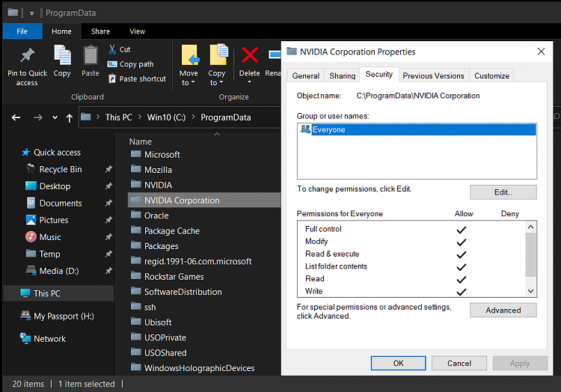Screen dimensions: 561x392
Task: Select the ssh folder
Action: (x=150, y=307)
